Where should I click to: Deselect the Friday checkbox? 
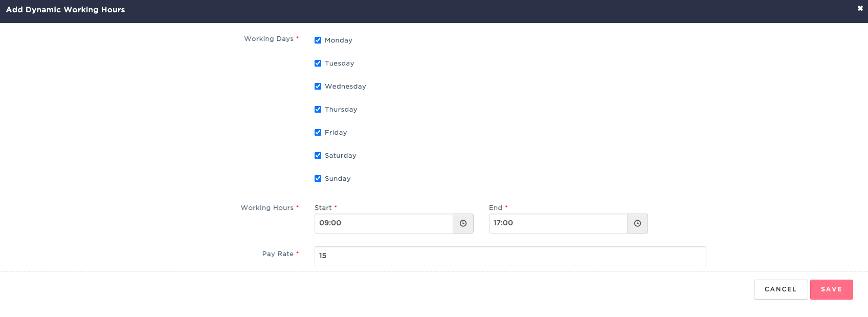pyautogui.click(x=318, y=132)
